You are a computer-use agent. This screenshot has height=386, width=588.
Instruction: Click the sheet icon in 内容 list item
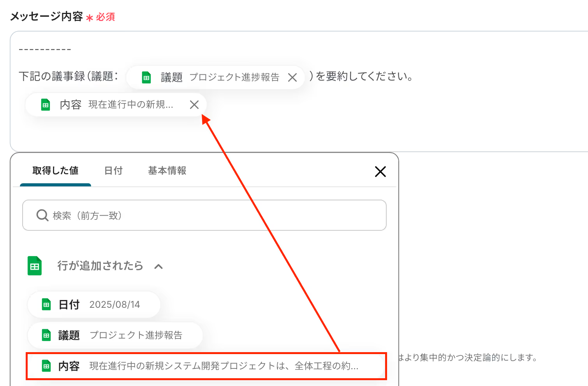pos(46,366)
